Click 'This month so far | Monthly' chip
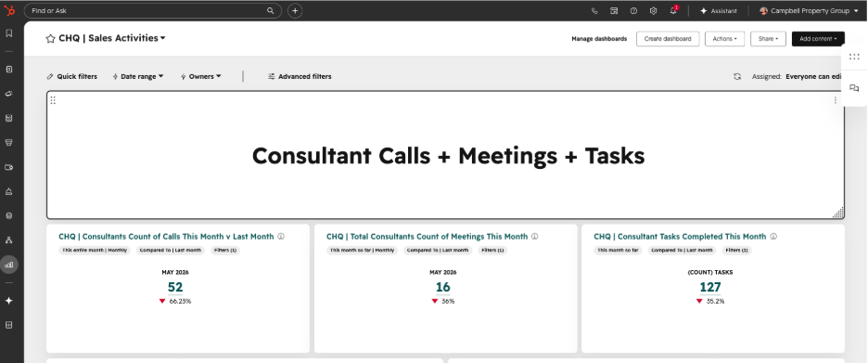Image resolution: width=868 pixels, height=363 pixels. tap(362, 251)
